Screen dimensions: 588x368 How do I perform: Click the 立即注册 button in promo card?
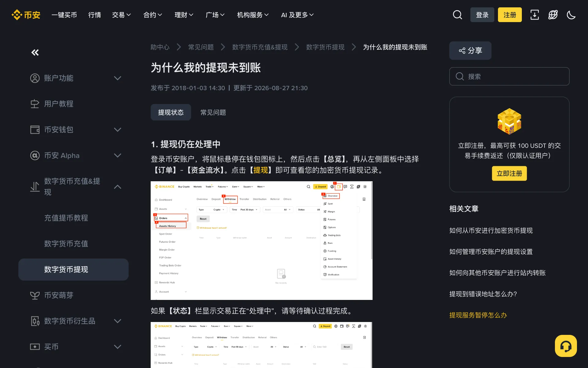point(509,174)
